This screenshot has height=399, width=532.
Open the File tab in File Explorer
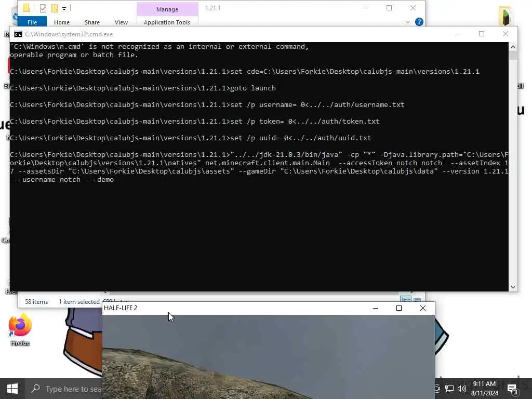[32, 22]
